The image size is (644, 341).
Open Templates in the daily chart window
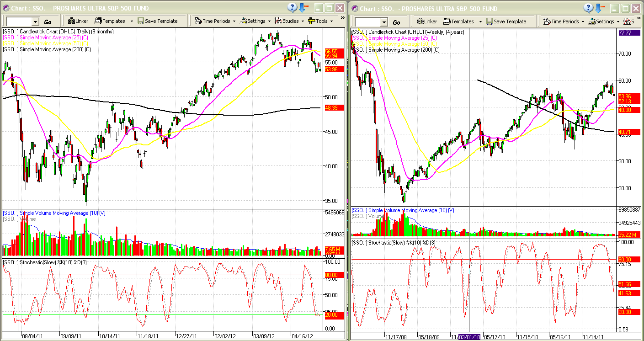pos(110,21)
